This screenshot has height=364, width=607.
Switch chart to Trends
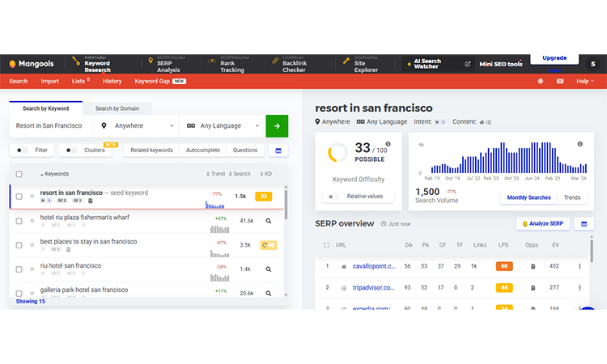pos(572,197)
